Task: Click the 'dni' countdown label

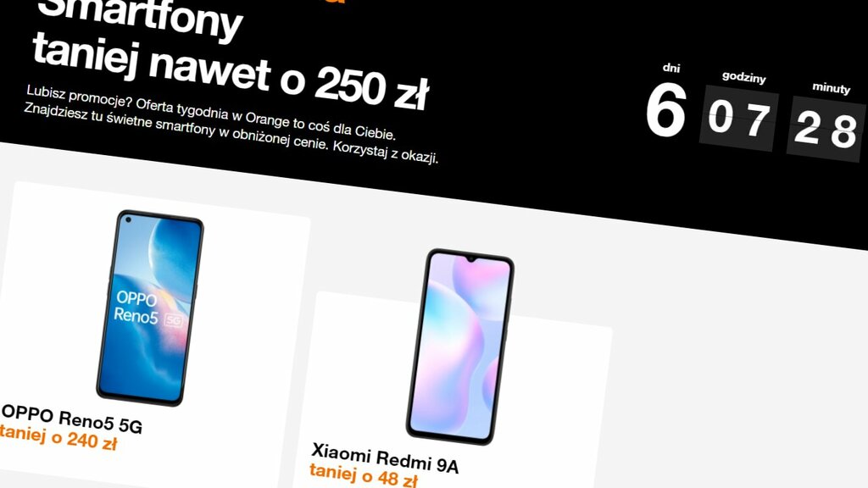Action: point(671,68)
